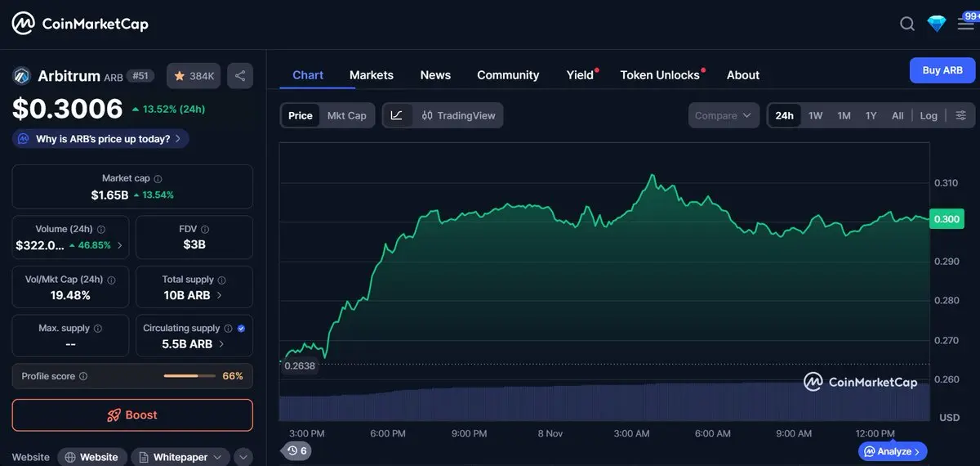The width and height of the screenshot is (980, 466).
Task: Open the Analyze AI button
Action: pos(893,451)
